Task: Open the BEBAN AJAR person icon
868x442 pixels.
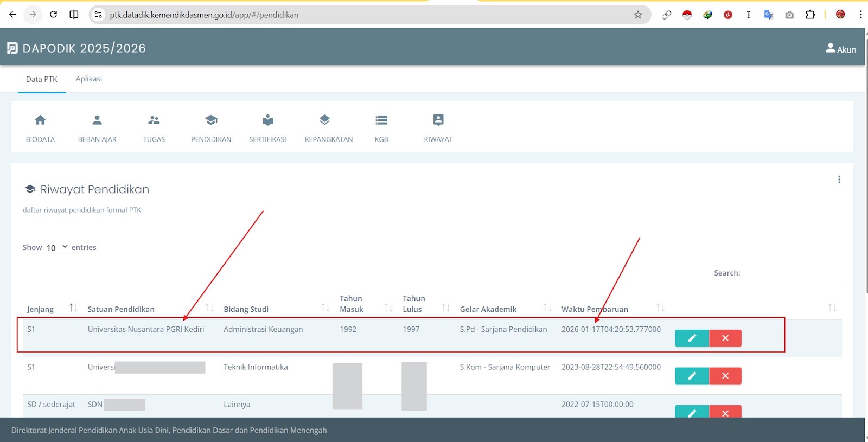Action: point(97,120)
